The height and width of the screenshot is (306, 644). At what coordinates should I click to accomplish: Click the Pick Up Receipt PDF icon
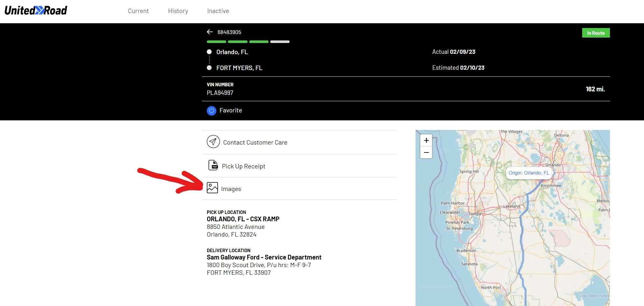pyautogui.click(x=213, y=165)
